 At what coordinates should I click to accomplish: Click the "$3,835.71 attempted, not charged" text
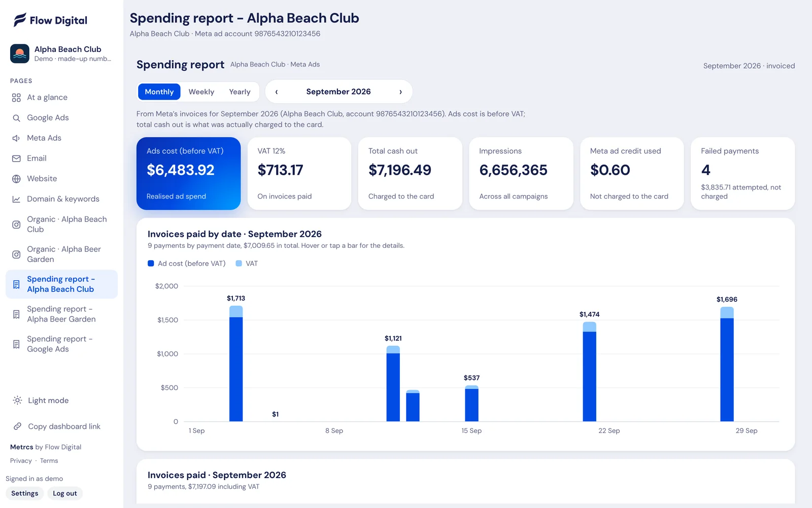pos(741,192)
